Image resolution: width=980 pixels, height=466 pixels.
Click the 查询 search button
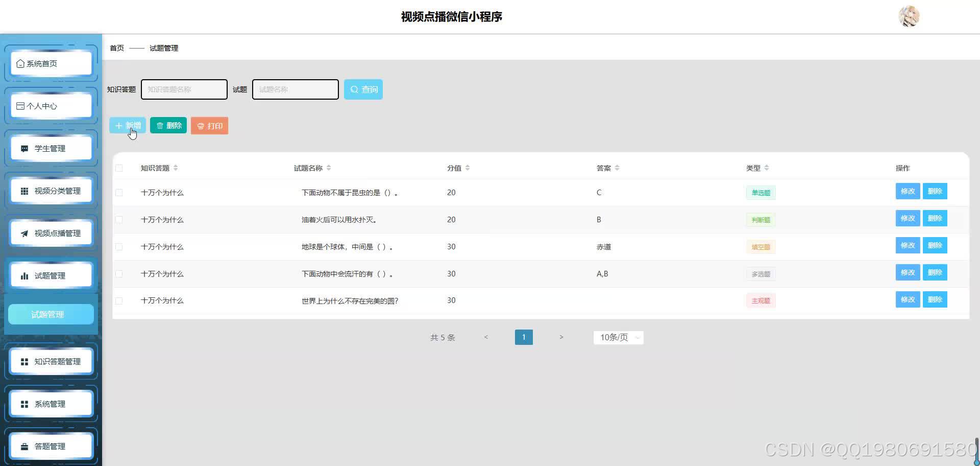click(x=363, y=89)
